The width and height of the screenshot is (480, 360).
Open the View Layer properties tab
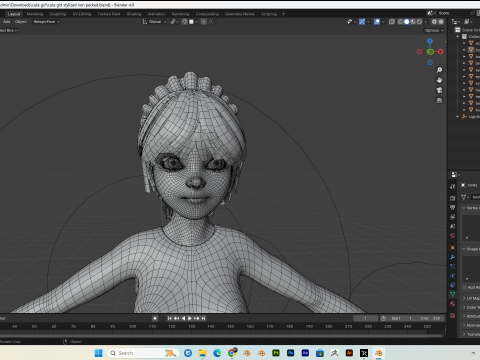click(452, 217)
